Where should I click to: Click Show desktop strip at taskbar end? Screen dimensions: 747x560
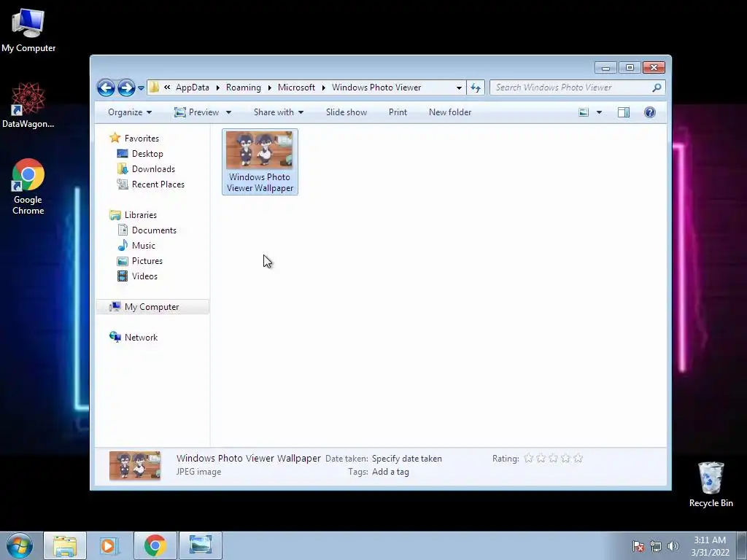coord(742,545)
